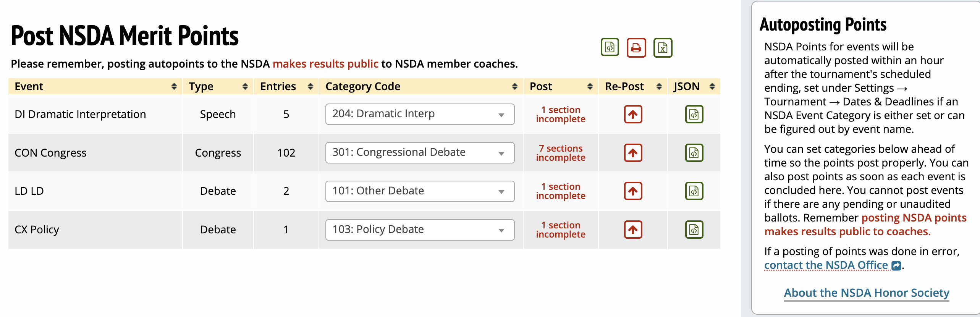Screen dimensions: 980x317
Task: Open About the NSDA Honor Society link
Action: click(866, 293)
